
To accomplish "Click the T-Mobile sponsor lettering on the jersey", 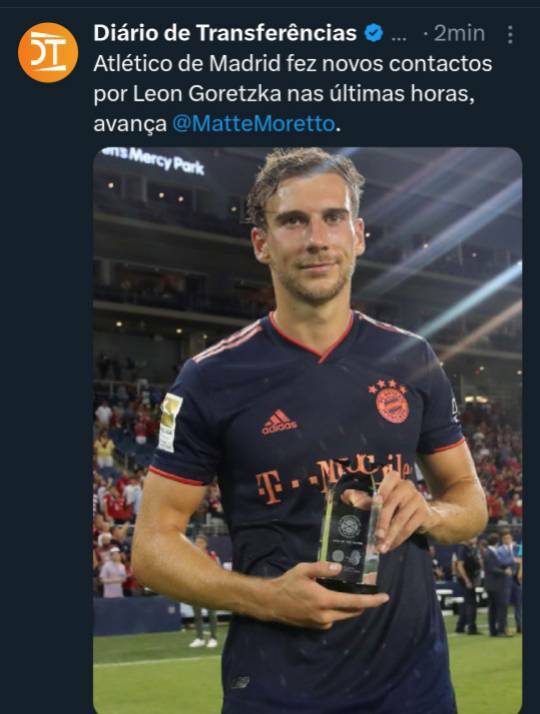I will [x=334, y=479].
